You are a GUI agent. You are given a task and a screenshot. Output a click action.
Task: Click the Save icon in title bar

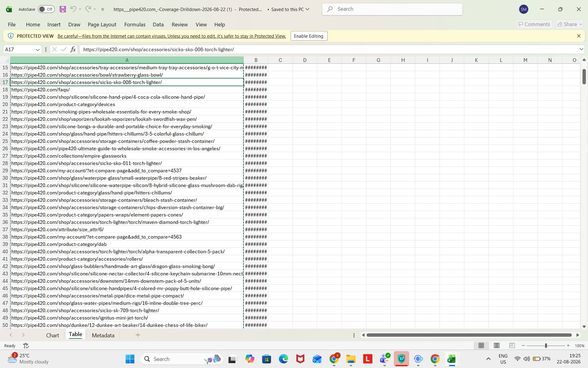click(x=63, y=9)
